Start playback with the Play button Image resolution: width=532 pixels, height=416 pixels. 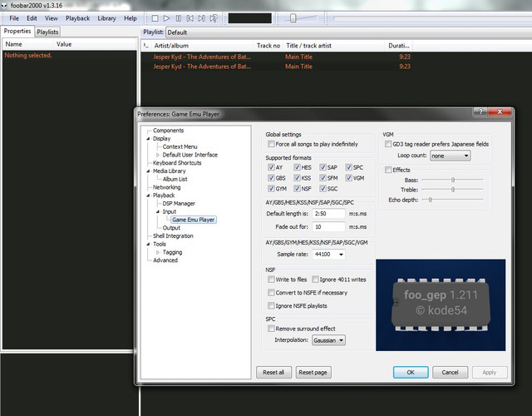pos(166,18)
